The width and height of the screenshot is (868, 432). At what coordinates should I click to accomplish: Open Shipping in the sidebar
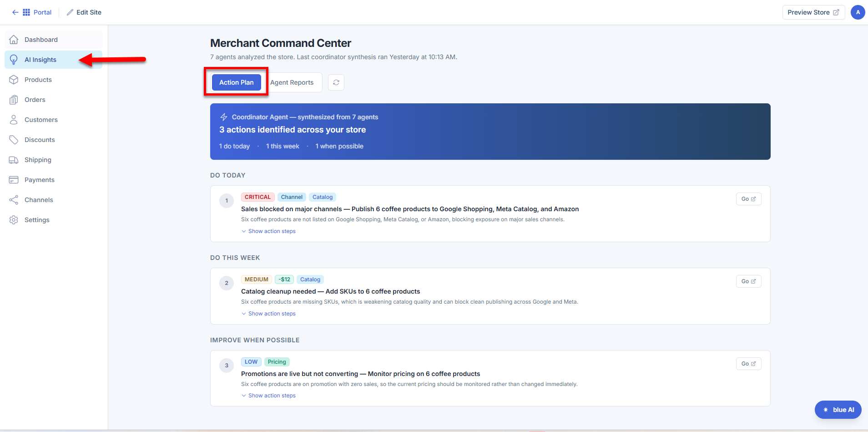coord(54,160)
